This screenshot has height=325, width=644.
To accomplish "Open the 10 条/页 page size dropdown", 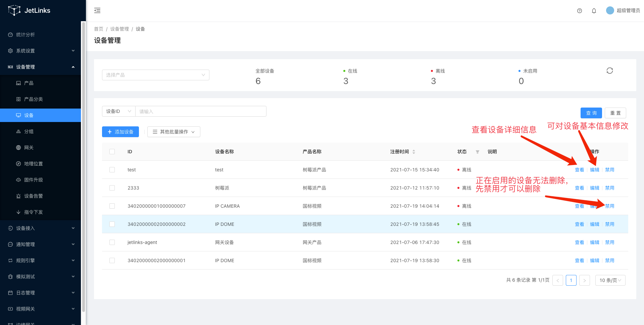I will pyautogui.click(x=610, y=280).
